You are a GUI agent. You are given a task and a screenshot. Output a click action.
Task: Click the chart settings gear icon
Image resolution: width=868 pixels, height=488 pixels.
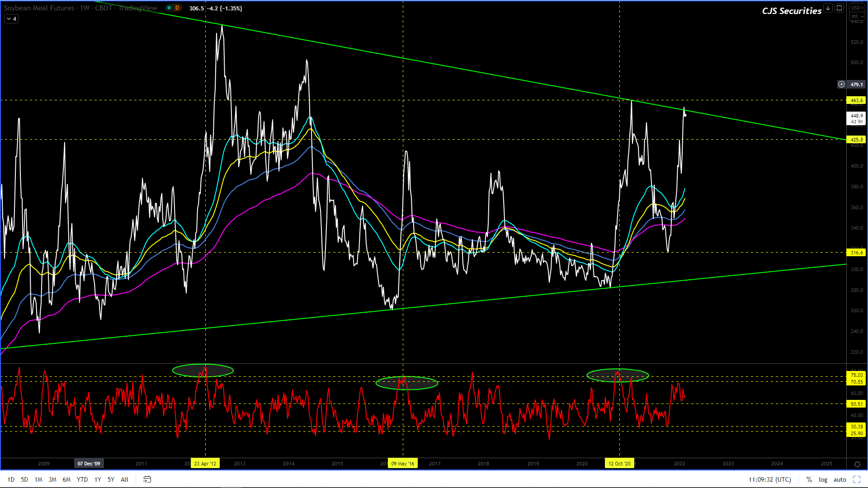(857, 464)
